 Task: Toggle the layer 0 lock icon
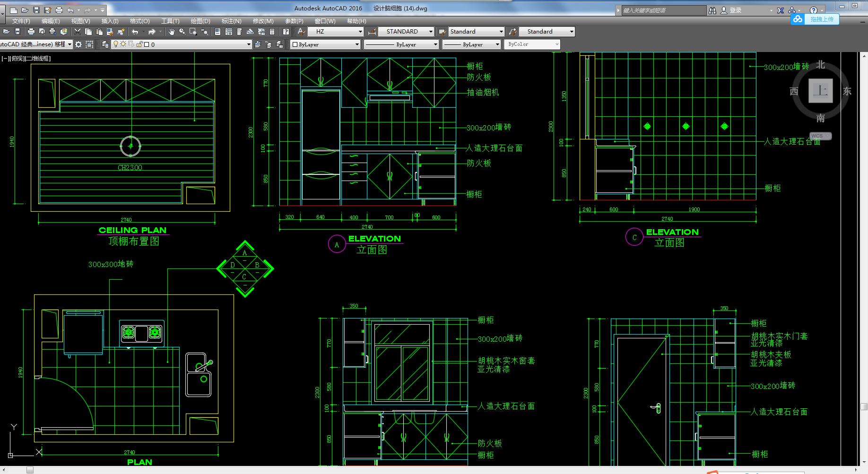pyautogui.click(x=139, y=44)
